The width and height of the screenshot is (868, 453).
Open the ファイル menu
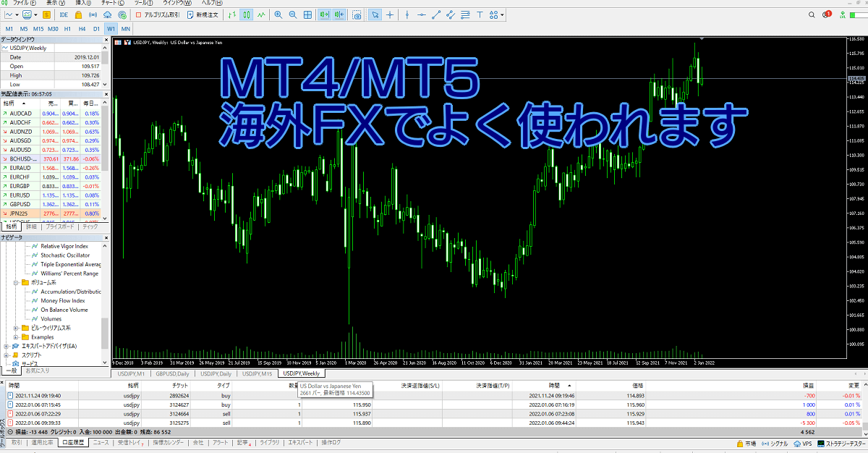pos(25,3)
